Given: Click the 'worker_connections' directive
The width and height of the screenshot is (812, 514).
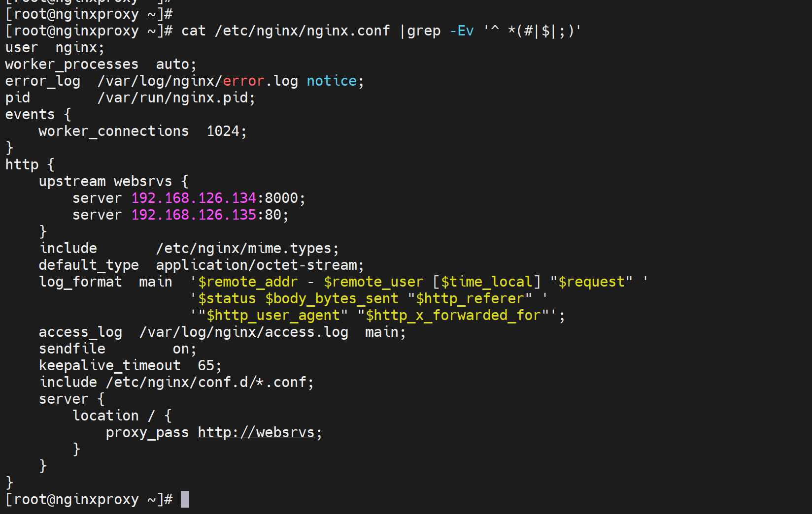Looking at the screenshot, I should click(x=114, y=131).
